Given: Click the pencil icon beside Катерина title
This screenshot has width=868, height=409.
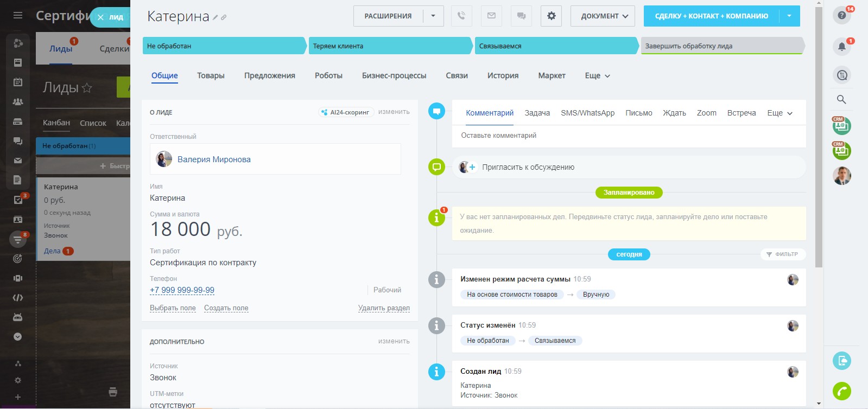Looking at the screenshot, I should [216, 17].
